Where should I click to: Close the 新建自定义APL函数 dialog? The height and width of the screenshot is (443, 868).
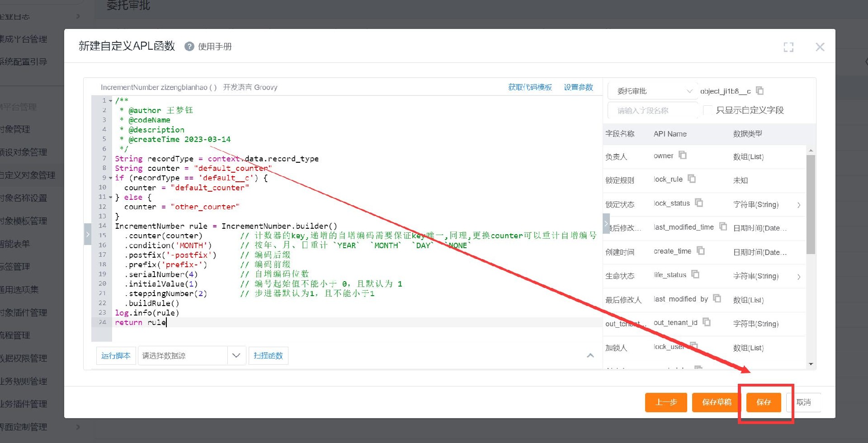[x=820, y=47]
